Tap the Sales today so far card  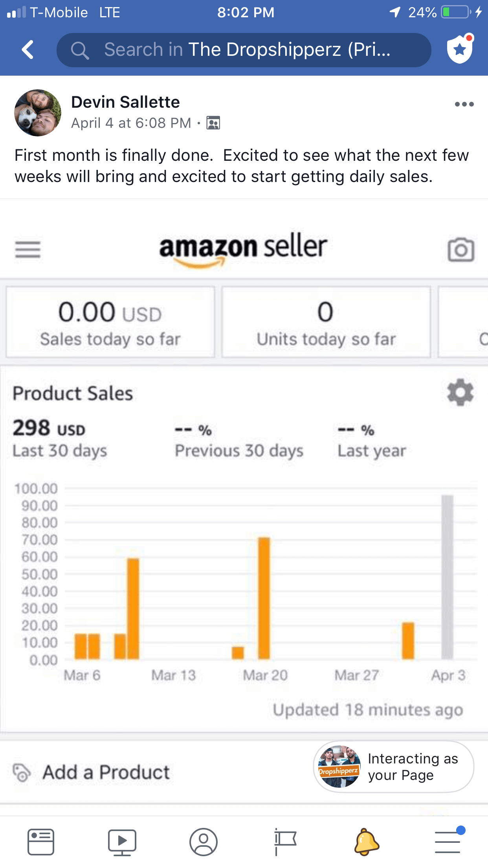110,322
